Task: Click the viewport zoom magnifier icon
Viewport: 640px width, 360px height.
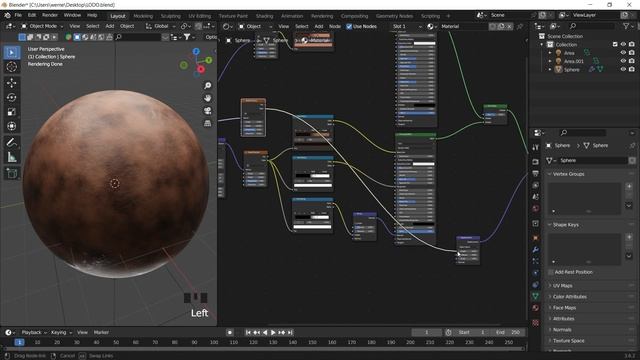Action: coord(208,85)
